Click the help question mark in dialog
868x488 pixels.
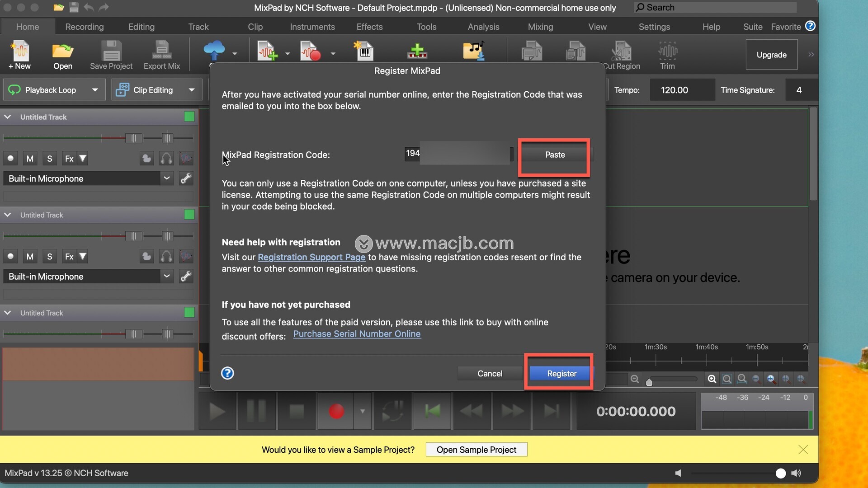coord(227,373)
